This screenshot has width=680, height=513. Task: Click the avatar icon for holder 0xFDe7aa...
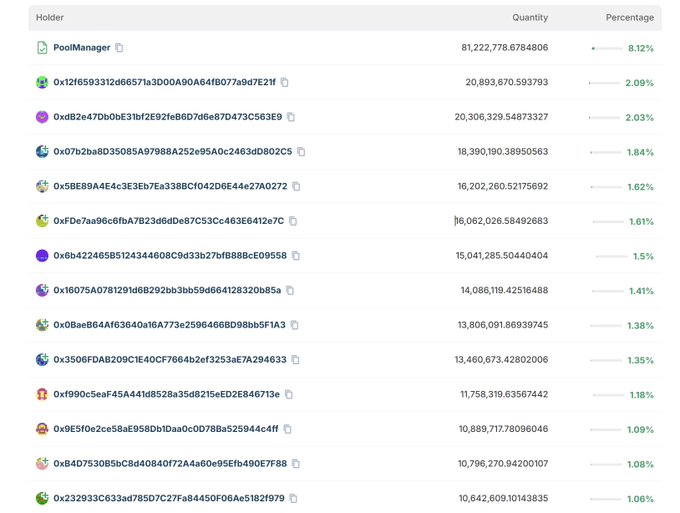coord(42,221)
